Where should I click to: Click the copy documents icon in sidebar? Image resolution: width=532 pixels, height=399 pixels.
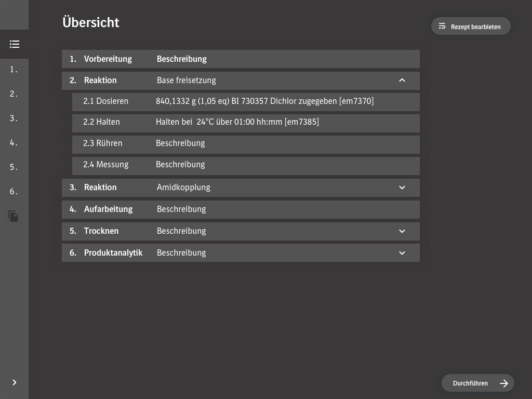[x=14, y=216]
